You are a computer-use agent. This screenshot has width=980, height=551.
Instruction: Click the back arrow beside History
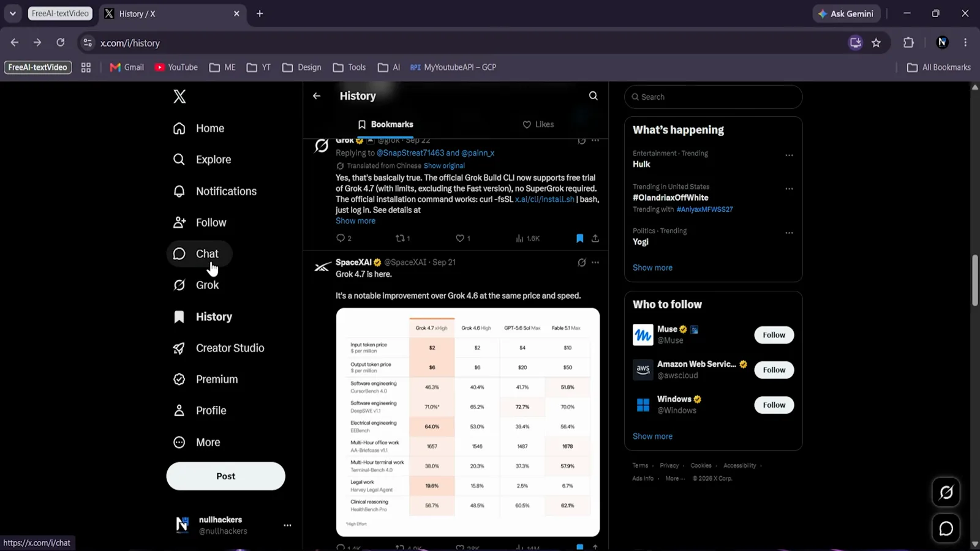(317, 96)
